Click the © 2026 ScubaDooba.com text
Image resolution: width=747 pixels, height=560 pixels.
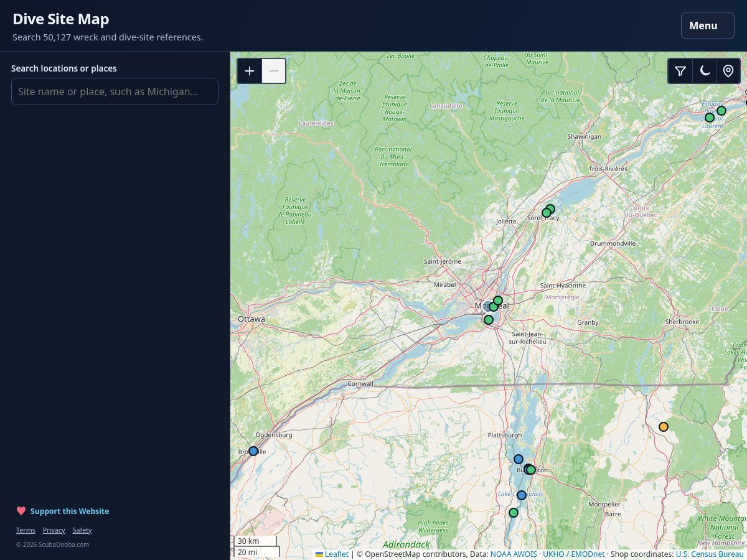[53, 544]
